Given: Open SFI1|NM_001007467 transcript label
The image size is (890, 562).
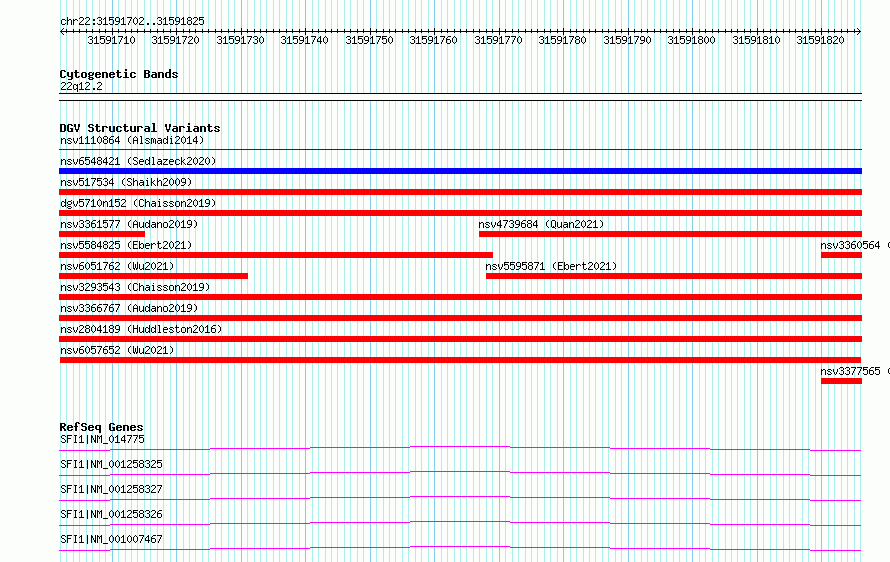Looking at the screenshot, I should pos(111,539).
